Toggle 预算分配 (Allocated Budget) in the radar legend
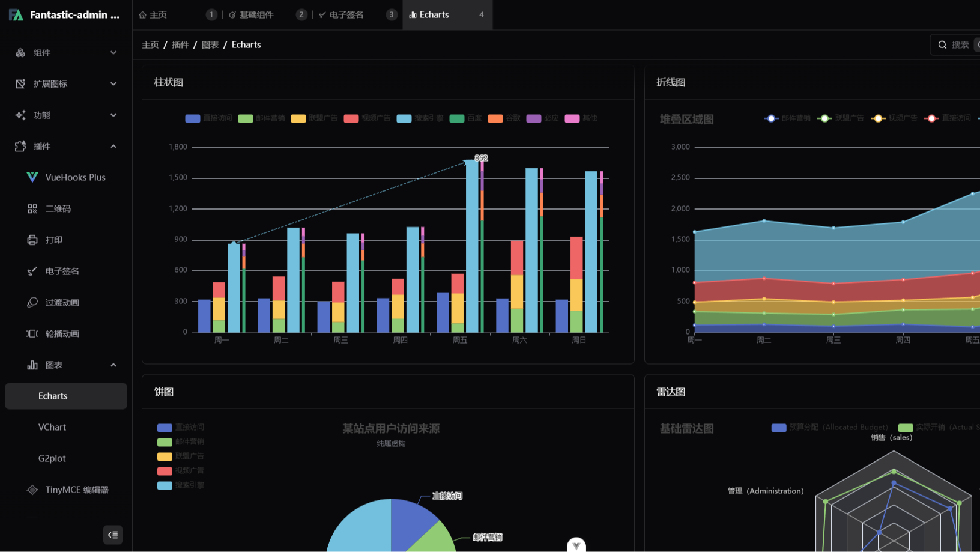Viewport: 980px width, 552px height. pyautogui.click(x=829, y=428)
